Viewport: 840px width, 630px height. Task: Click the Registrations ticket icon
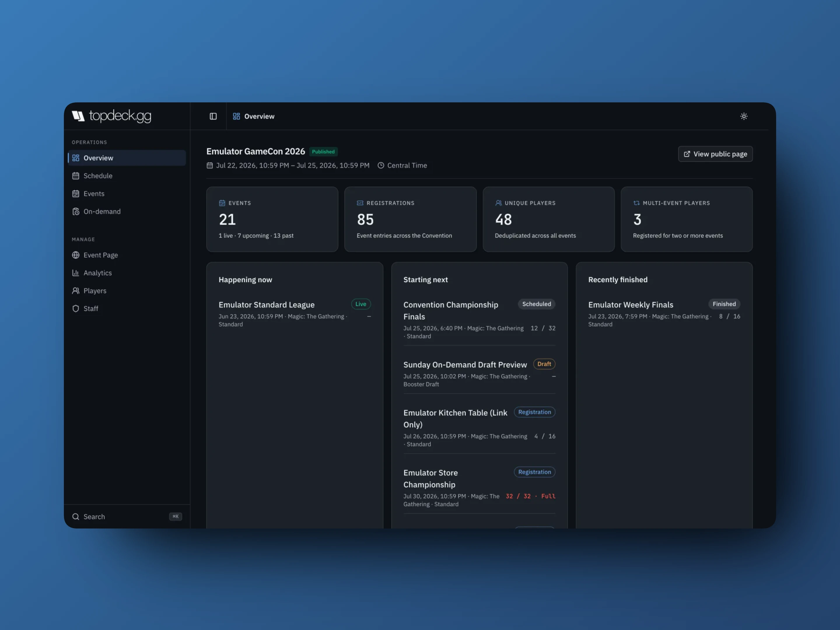360,203
